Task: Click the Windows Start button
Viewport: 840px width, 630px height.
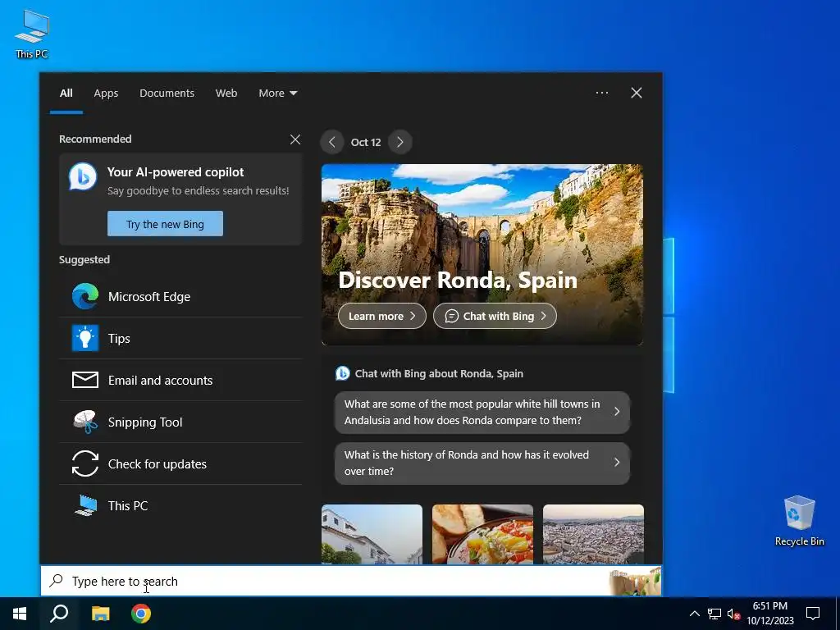Action: click(20, 614)
